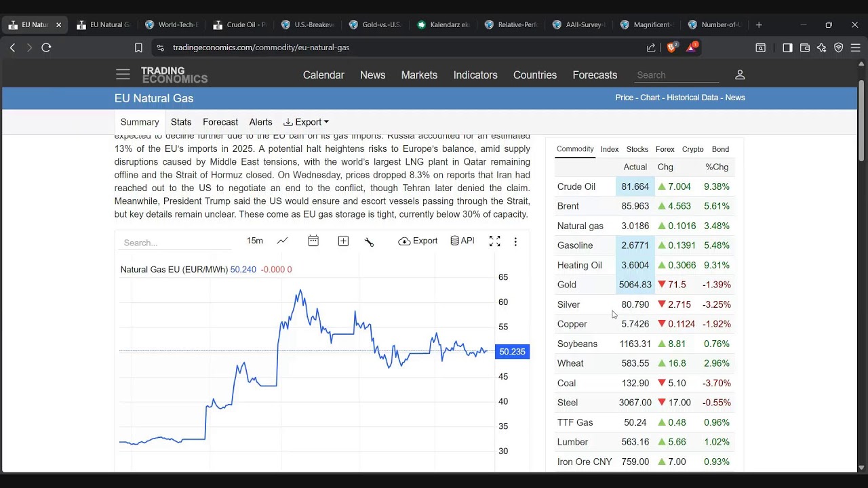Open Brave Rewards triangle icon

tap(692, 47)
